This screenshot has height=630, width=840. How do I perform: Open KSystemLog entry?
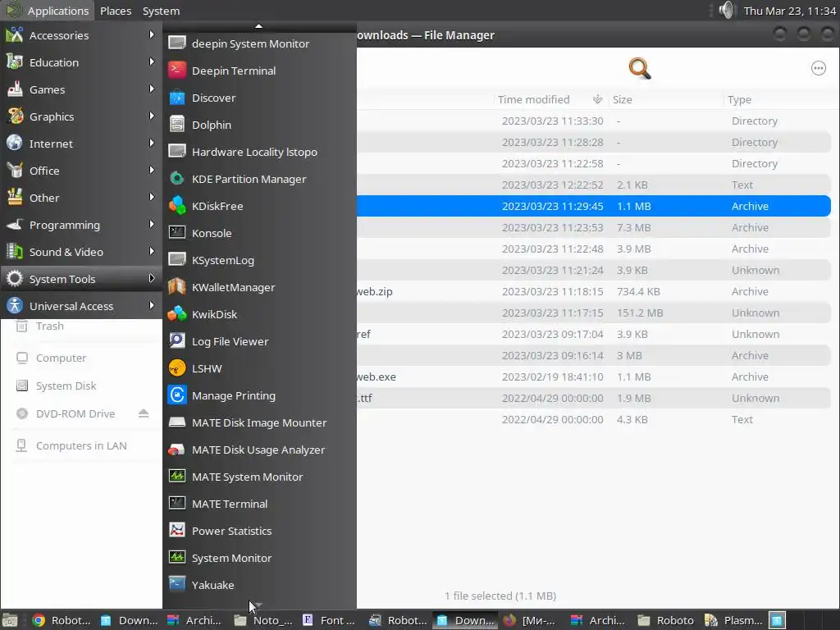[x=259, y=260]
